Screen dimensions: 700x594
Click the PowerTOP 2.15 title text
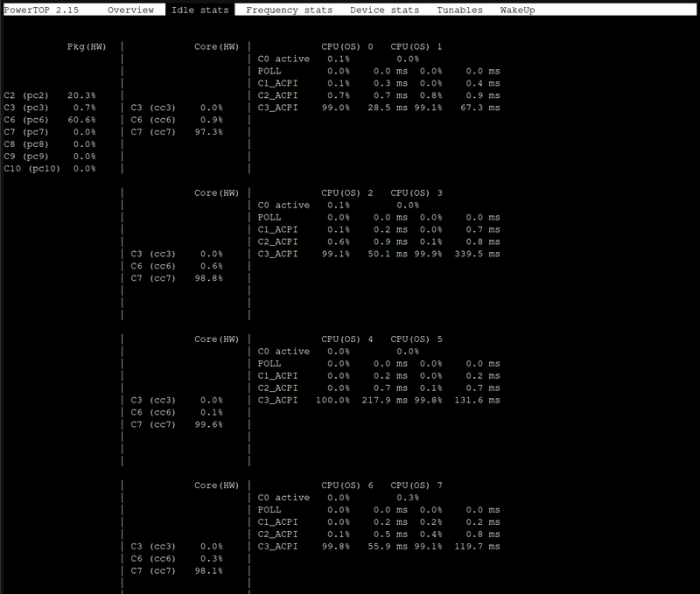click(41, 10)
